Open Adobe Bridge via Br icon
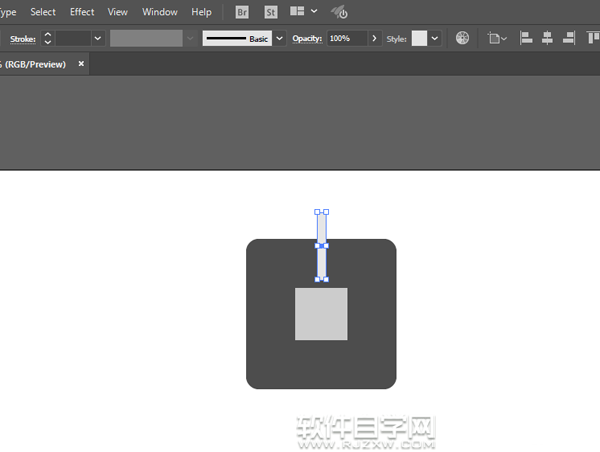Viewport: 600px width, 452px height. pyautogui.click(x=243, y=12)
